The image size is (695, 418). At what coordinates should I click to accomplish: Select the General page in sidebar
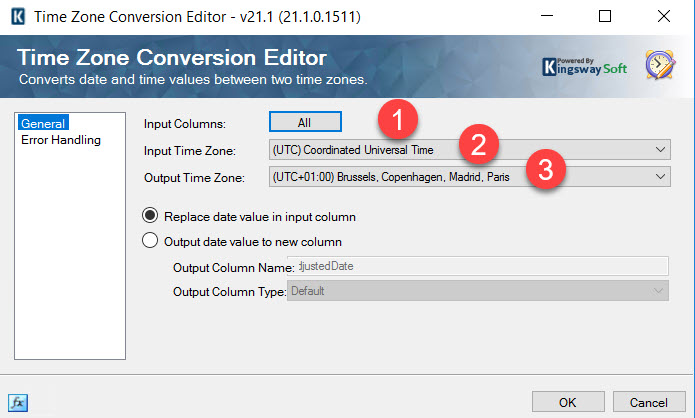coord(43,123)
